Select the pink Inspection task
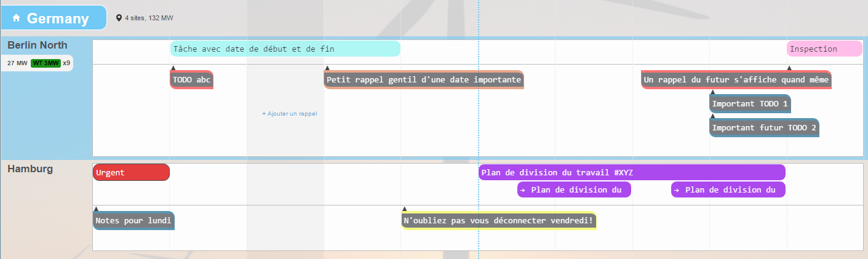Viewport: 868px width, 259px height. point(824,49)
